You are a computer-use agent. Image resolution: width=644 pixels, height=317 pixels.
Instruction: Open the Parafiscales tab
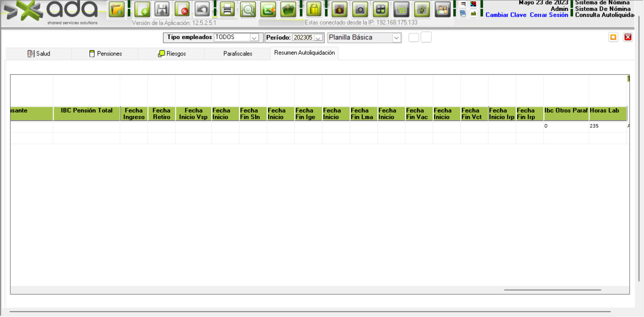pos(237,54)
